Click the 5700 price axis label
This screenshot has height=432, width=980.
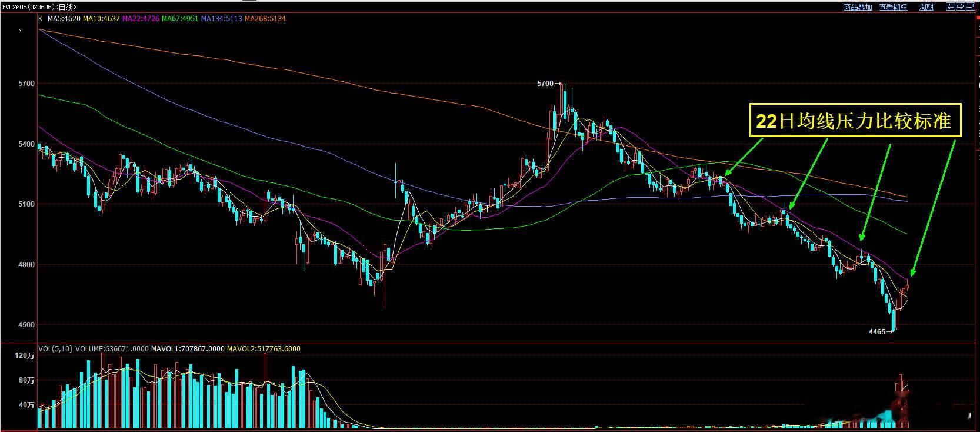27,84
